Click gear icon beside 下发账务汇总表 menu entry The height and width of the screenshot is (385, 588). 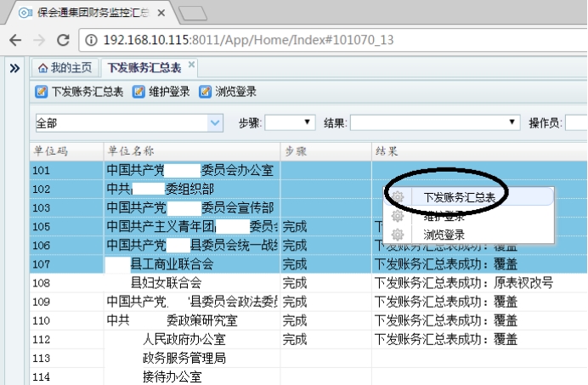click(398, 196)
